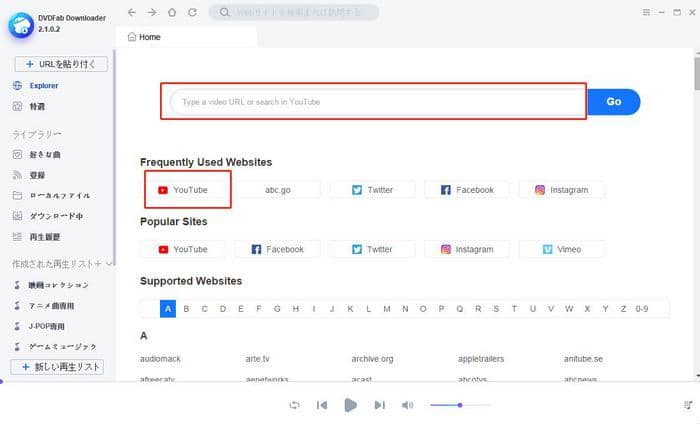The width and height of the screenshot is (700, 424).
Task: Open abc.go under Frequently Used Websites
Action: pos(278,190)
